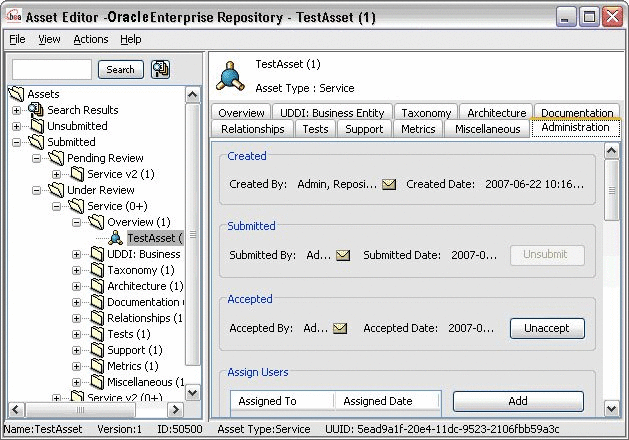The width and height of the screenshot is (629, 440).
Task: Expand the UDDI: Business node
Action: pos(77,255)
